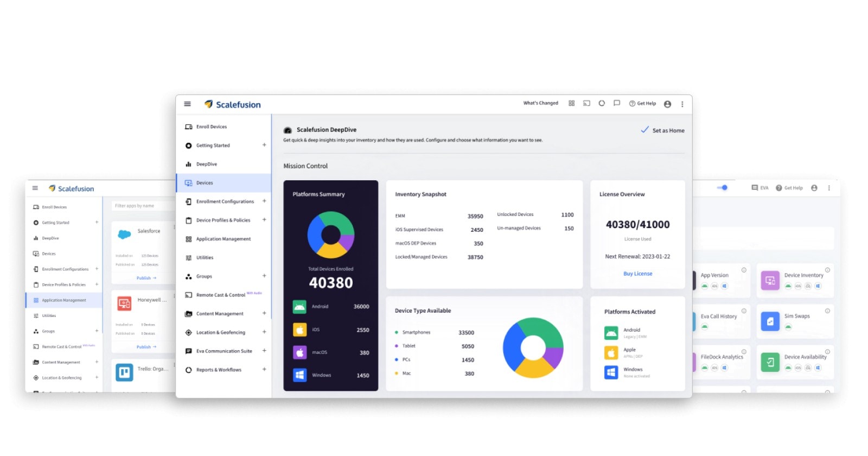Screen dimensions: 868x456
Task: Open the apps grid icon in header
Action: click(571, 103)
